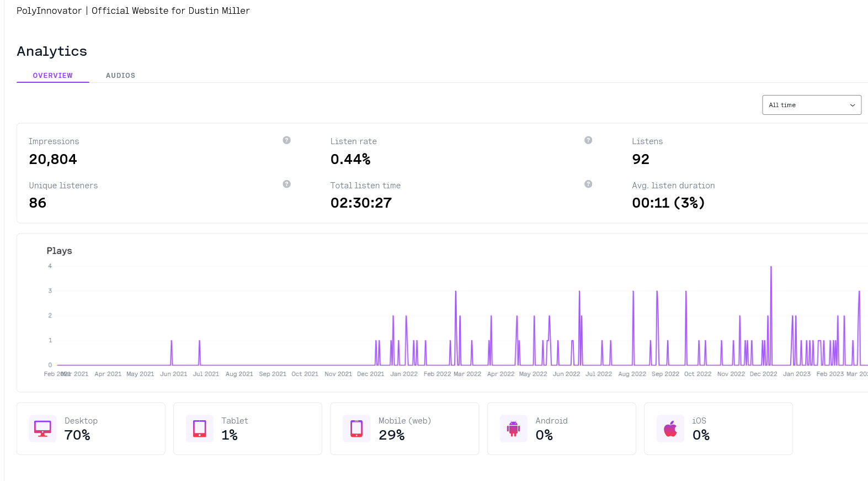Click the Total listen time help icon

click(x=588, y=184)
